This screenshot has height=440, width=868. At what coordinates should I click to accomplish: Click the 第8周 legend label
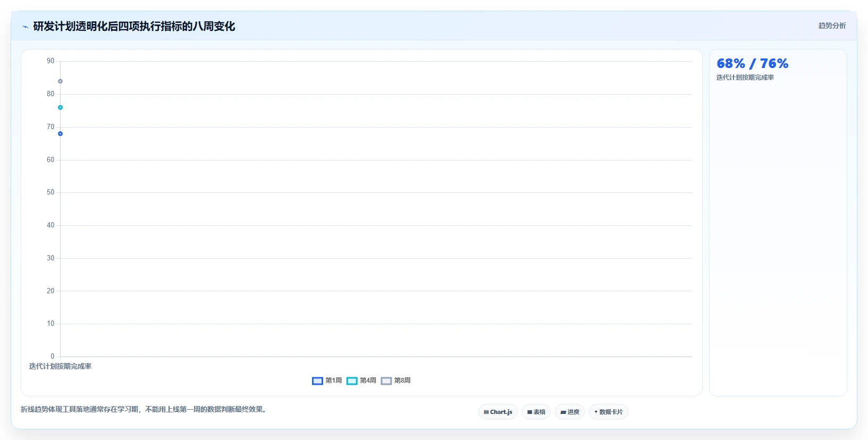point(402,380)
